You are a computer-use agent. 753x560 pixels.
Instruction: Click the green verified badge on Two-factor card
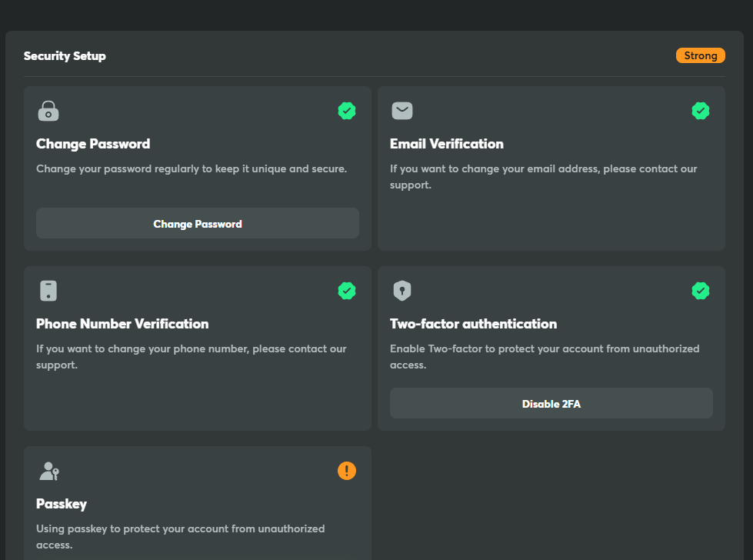700,291
